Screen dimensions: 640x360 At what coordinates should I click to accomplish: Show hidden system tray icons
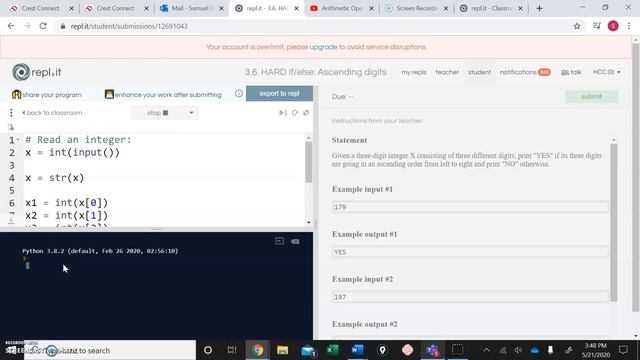pos(487,350)
